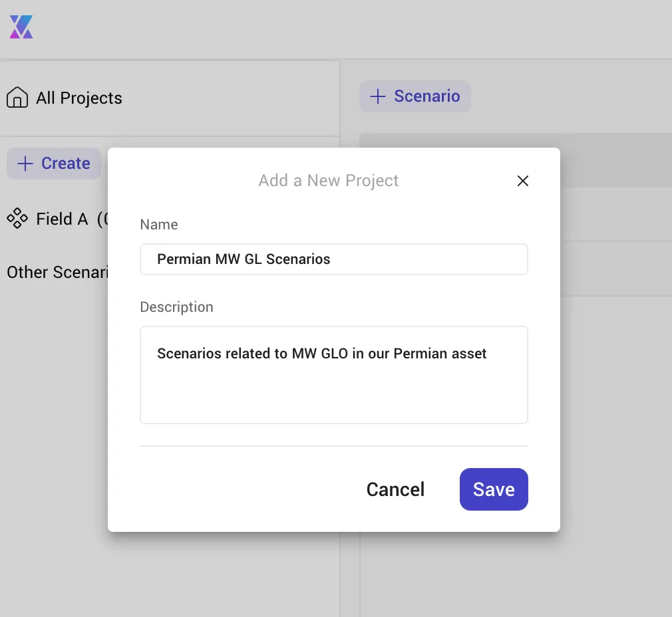Add a new Scenario
Viewport: 672px width, 617px height.
tap(415, 96)
